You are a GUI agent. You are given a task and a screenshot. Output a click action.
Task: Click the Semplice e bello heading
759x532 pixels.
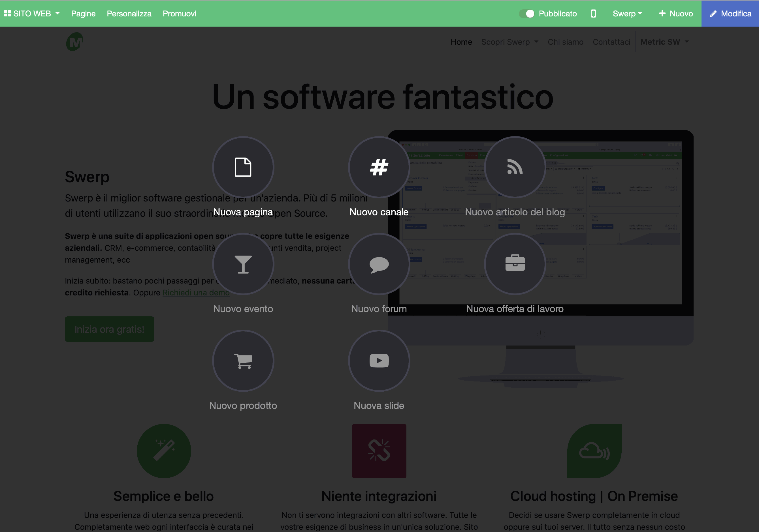(x=164, y=496)
